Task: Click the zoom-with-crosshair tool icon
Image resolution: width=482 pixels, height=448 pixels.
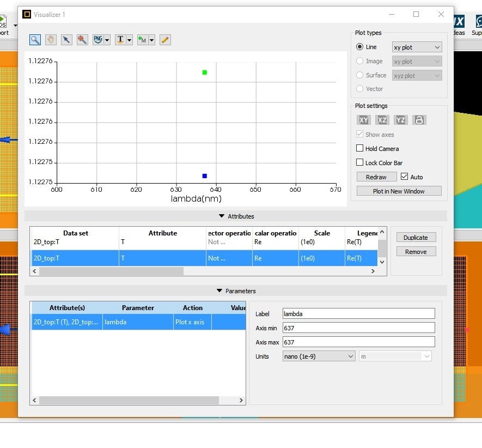Action: [82, 40]
